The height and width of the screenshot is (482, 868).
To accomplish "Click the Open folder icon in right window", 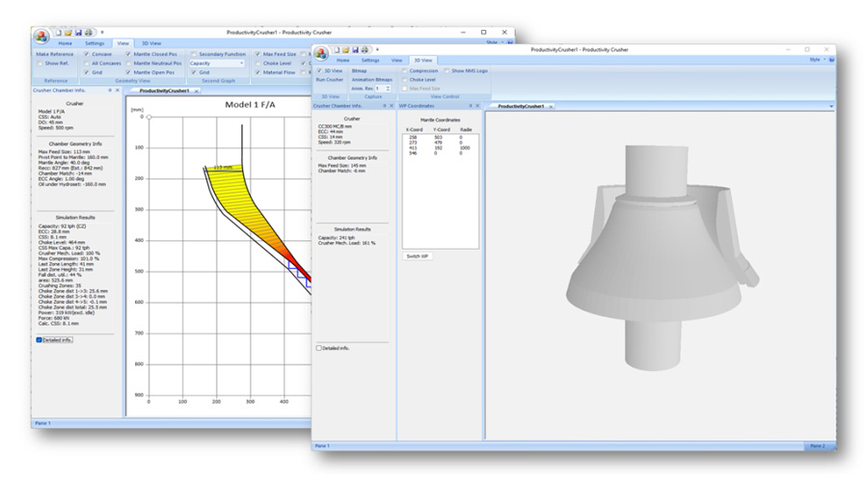I will pyautogui.click(x=344, y=49).
